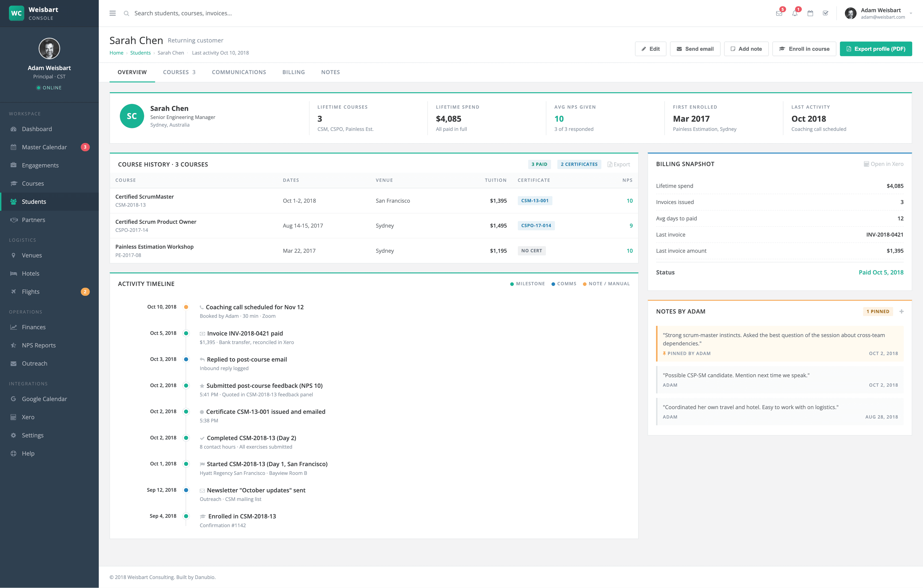Image resolution: width=923 pixels, height=588 pixels.
Task: Click Export in Course History header
Action: (618, 164)
